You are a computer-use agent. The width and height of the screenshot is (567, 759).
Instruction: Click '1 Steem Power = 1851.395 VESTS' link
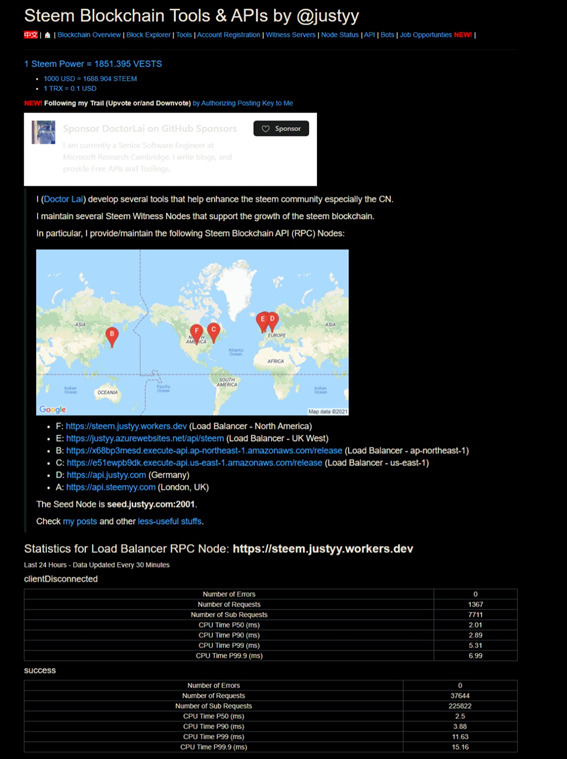(93, 64)
